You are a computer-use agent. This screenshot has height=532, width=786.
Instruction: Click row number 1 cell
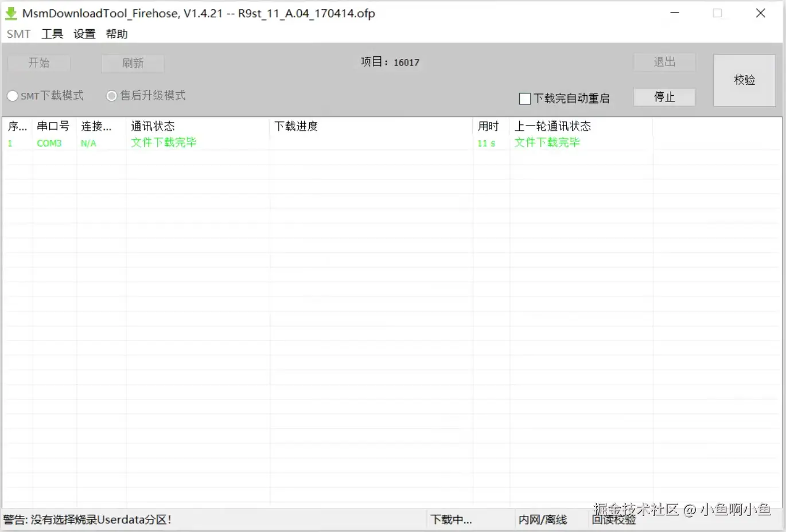coord(10,143)
